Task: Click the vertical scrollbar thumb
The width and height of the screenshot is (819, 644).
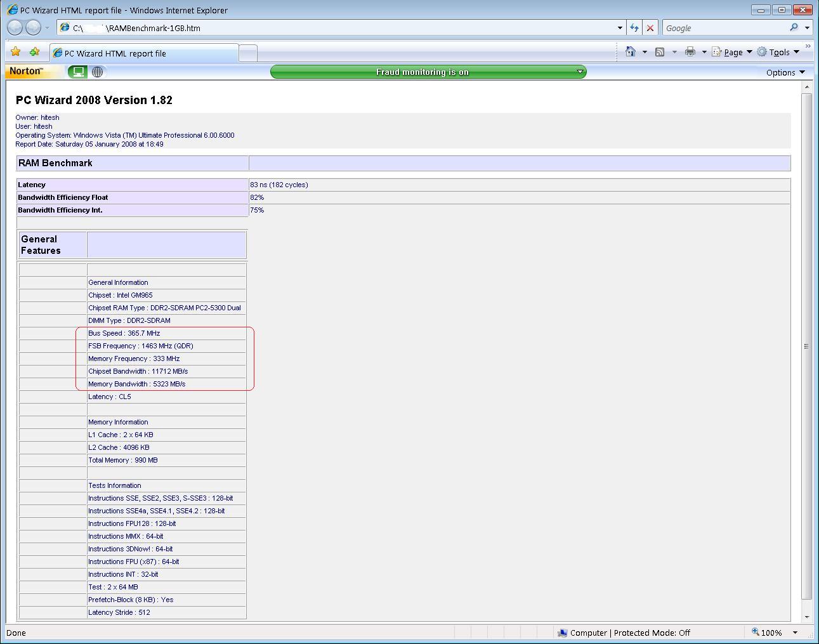Action: click(x=807, y=346)
